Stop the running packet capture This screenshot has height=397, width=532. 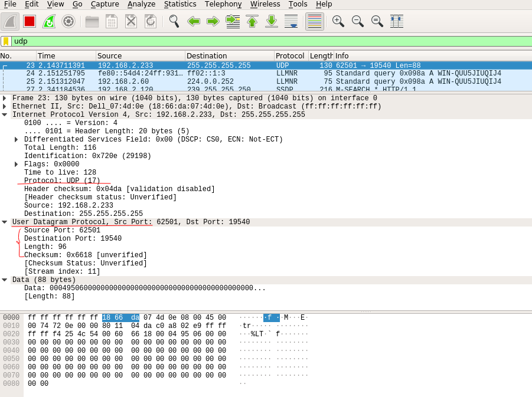tap(30, 21)
